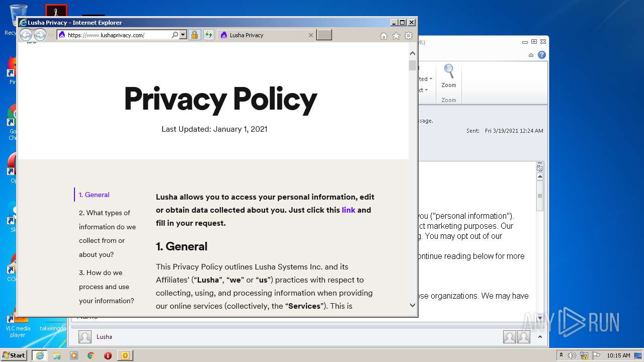The image size is (644, 362).
Task: Go to "2. What types of information" section
Action: 107,234
